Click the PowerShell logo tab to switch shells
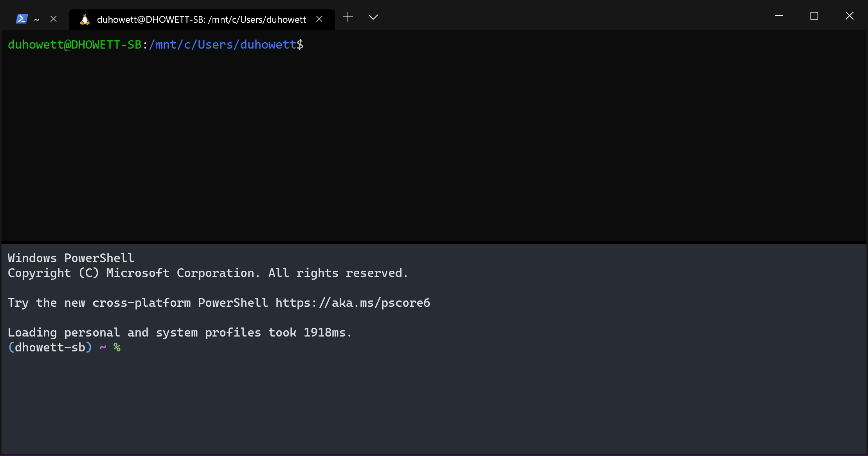Image resolution: width=868 pixels, height=456 pixels. (22, 18)
